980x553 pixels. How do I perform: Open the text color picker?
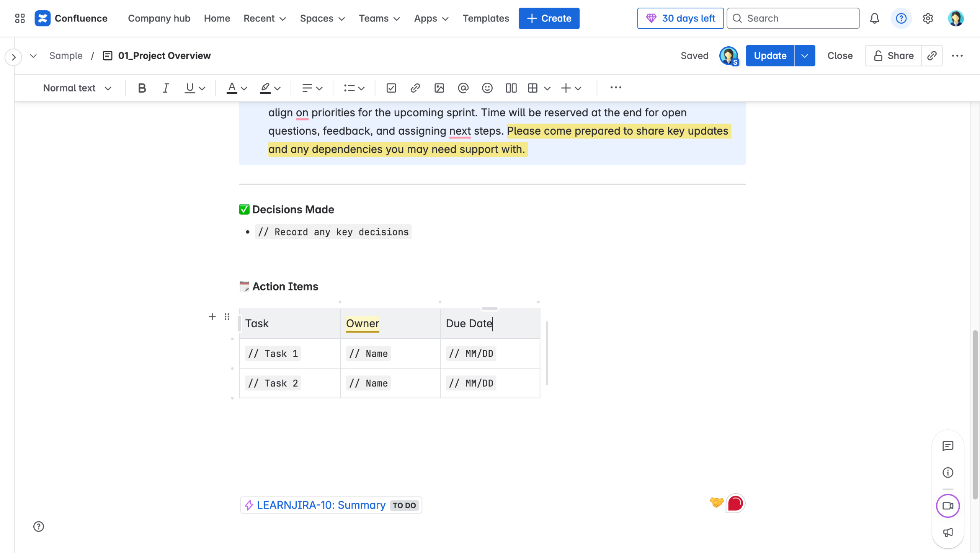point(232,88)
